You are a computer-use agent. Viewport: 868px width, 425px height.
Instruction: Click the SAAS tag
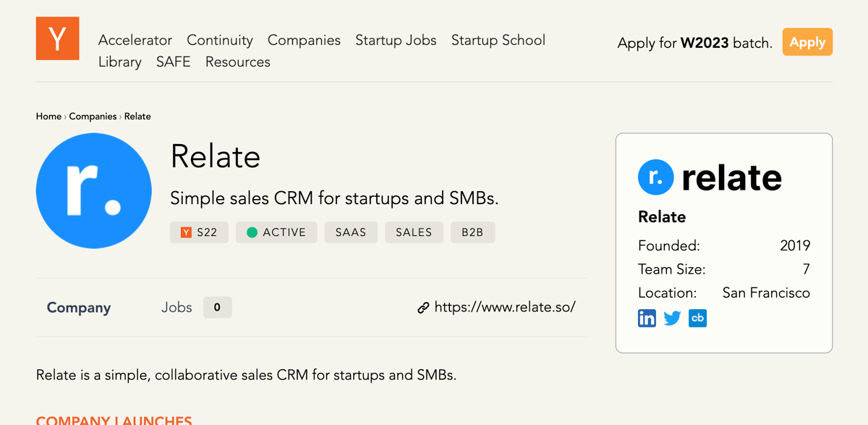coord(351,232)
